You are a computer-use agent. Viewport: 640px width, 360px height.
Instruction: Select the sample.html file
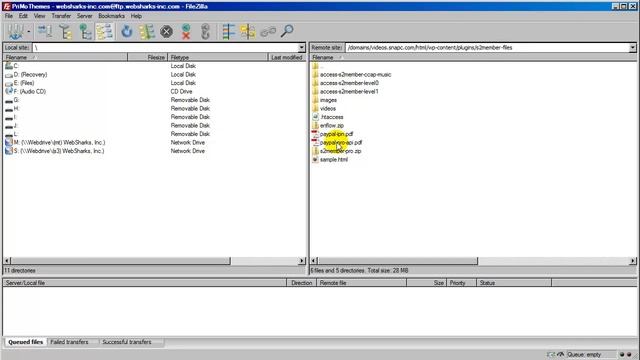click(x=330, y=160)
